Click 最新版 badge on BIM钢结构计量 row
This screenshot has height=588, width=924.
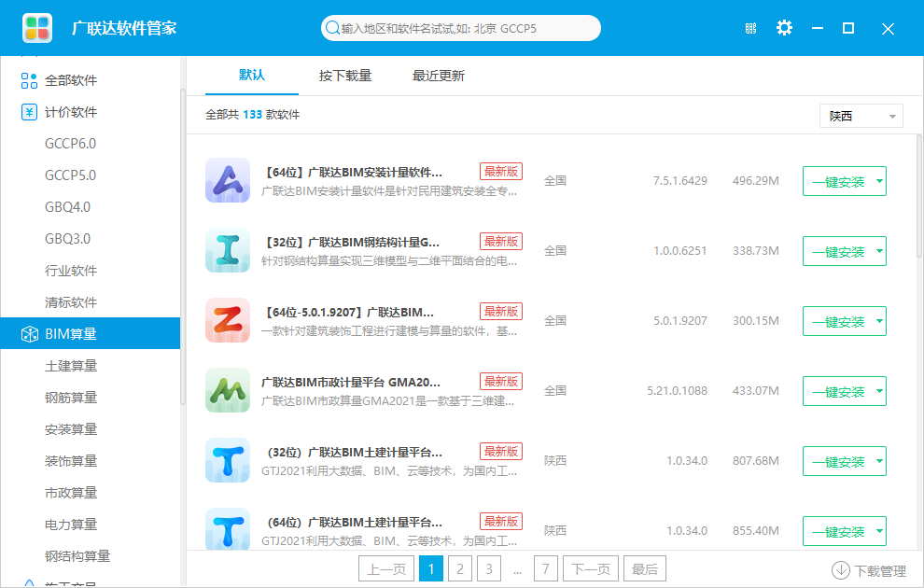point(501,242)
